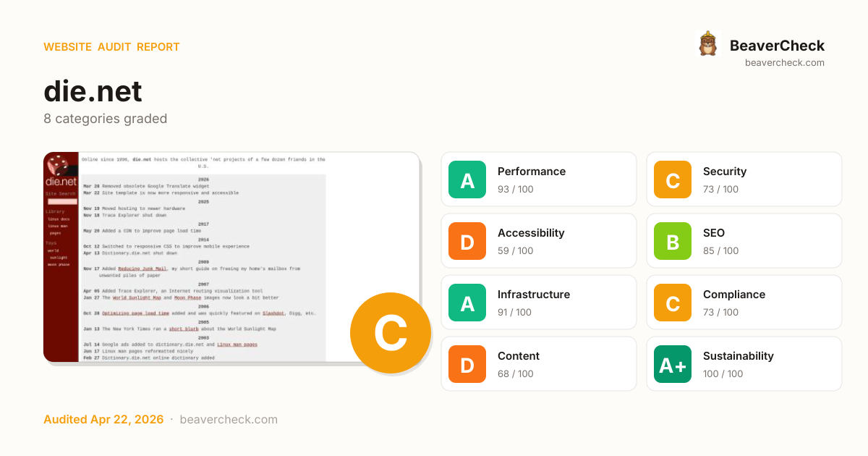Screen dimensions: 868x456
Task: Click the Security C grade badge
Action: [673, 180]
